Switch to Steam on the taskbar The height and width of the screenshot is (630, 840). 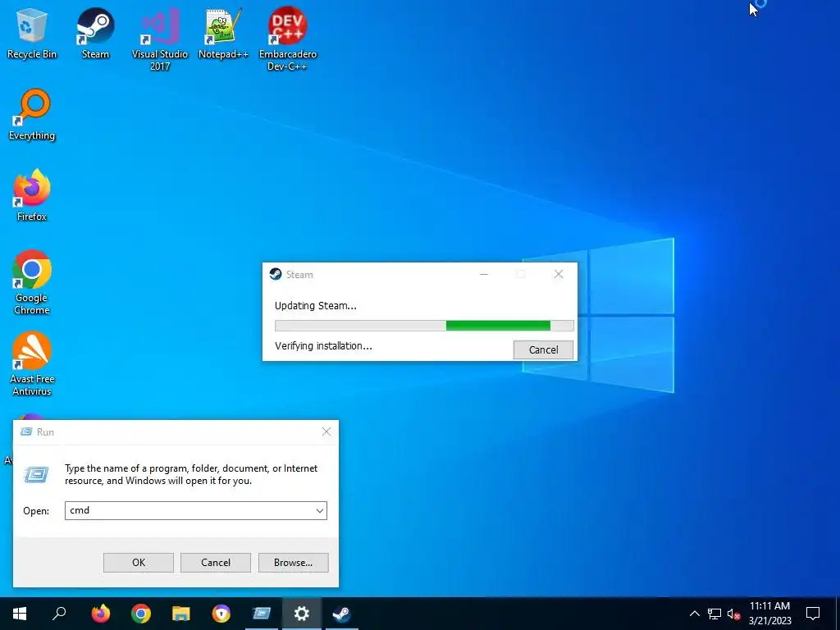pos(341,614)
